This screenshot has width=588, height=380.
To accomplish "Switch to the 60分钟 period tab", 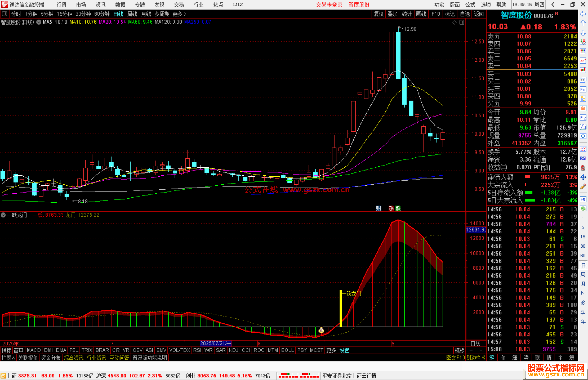I will click(102, 14).
